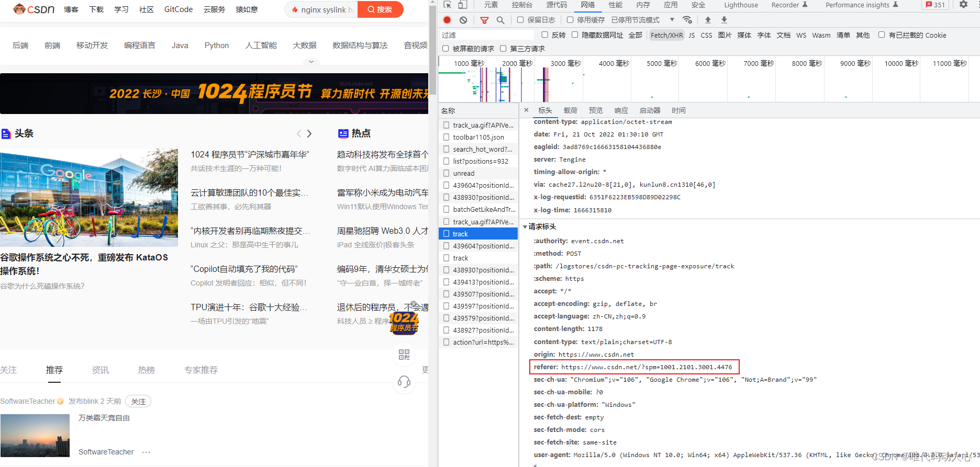
Task: Click the orange 搜索 button
Action: (x=380, y=9)
